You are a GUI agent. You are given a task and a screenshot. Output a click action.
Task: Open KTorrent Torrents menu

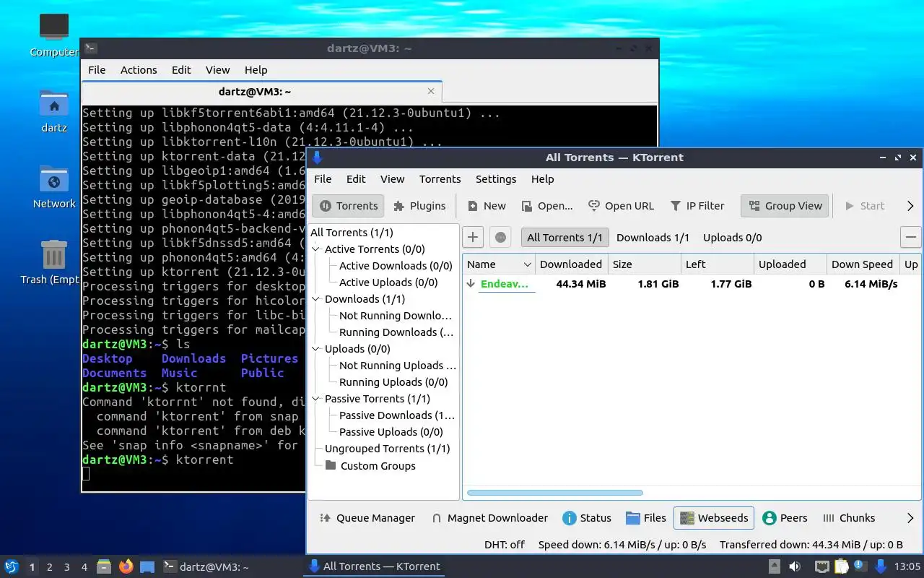click(440, 179)
